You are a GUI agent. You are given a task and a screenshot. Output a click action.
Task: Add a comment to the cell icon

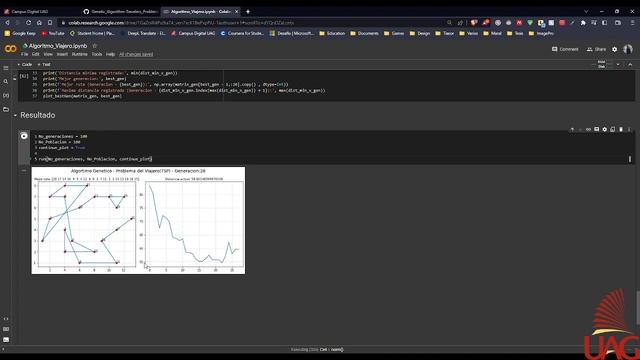pos(596,129)
